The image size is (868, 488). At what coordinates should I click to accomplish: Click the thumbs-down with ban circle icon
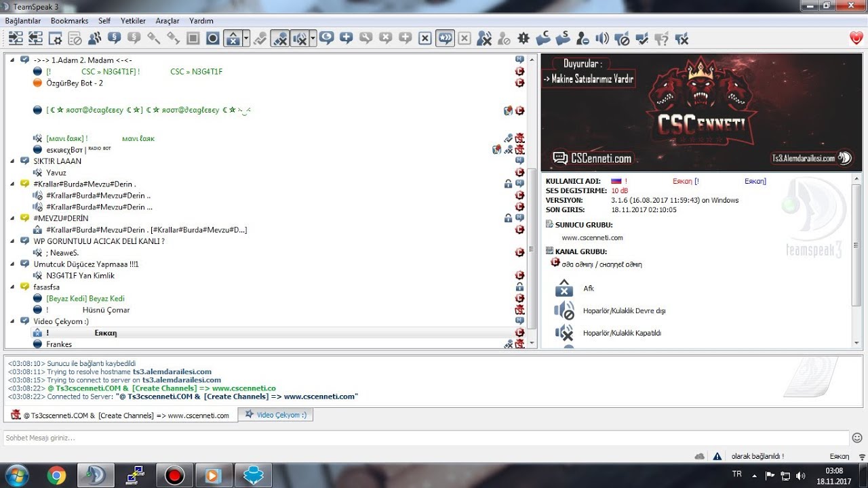click(x=622, y=39)
